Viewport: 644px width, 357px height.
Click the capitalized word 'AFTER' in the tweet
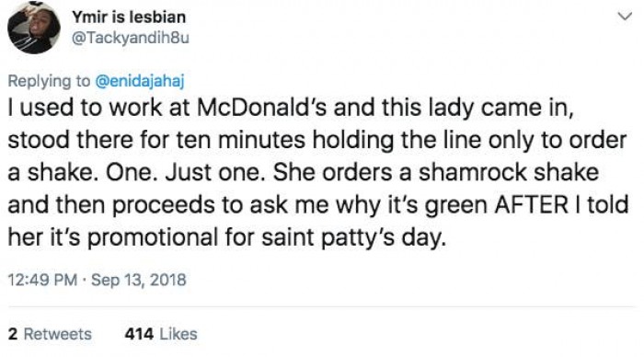(x=532, y=204)
